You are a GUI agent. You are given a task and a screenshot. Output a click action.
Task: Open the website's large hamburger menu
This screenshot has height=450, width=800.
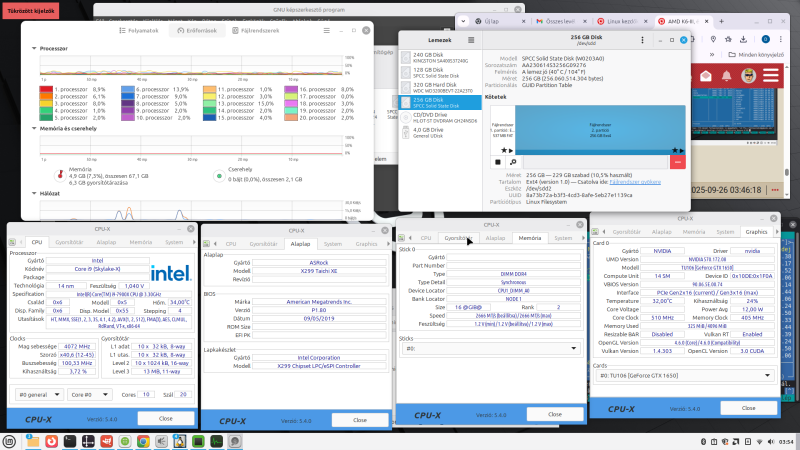pos(771,76)
